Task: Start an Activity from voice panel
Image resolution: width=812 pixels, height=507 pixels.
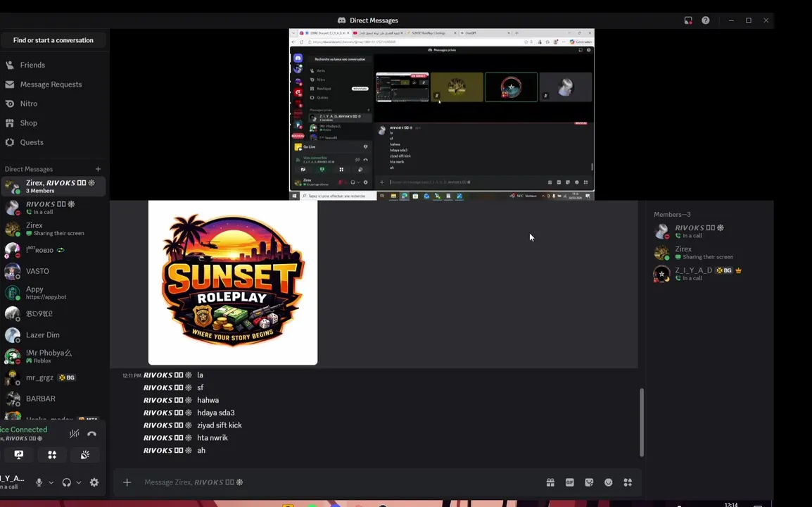Action: (x=52, y=455)
